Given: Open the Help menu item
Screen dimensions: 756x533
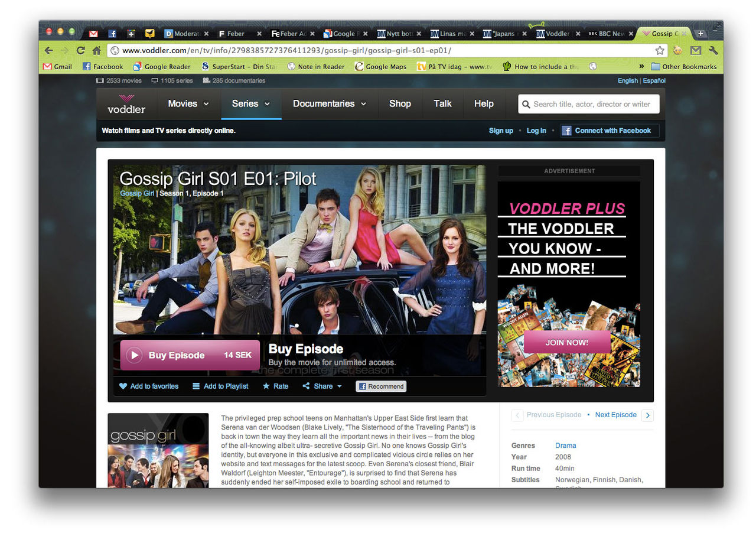Looking at the screenshot, I should (484, 103).
